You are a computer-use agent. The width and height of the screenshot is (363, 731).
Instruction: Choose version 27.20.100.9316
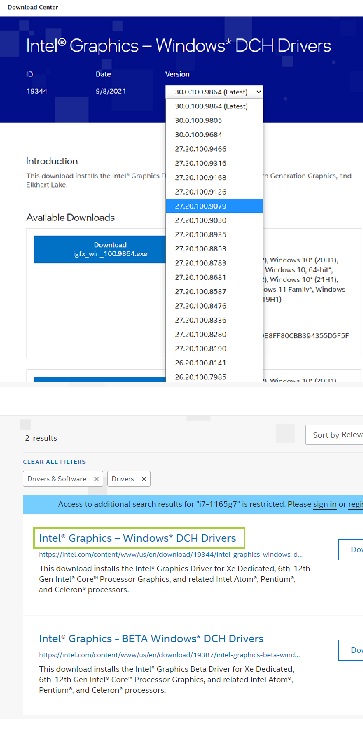(214, 164)
